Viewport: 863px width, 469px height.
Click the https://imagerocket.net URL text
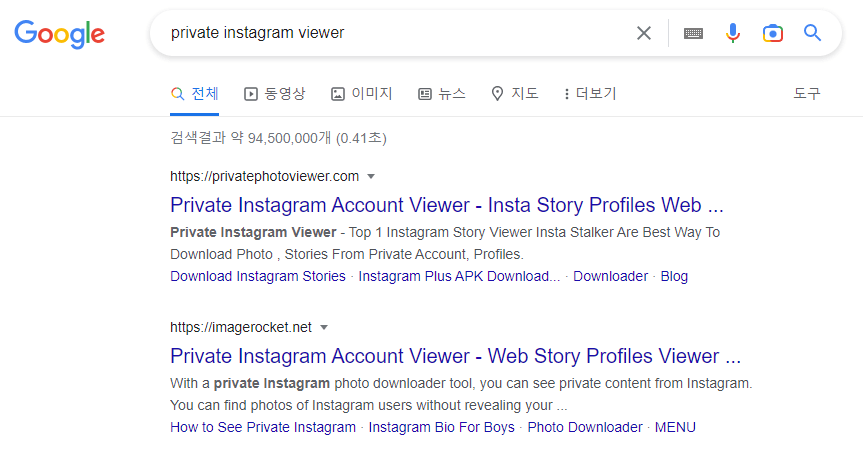[241, 327]
